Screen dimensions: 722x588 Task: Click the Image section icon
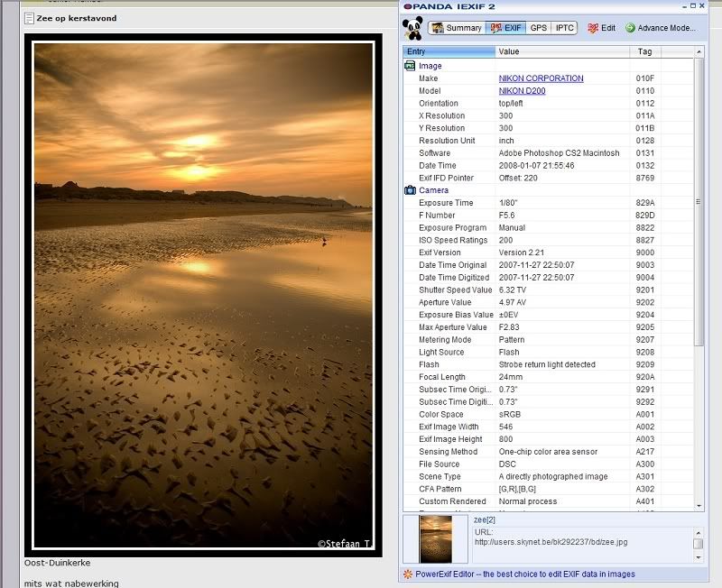[410, 66]
